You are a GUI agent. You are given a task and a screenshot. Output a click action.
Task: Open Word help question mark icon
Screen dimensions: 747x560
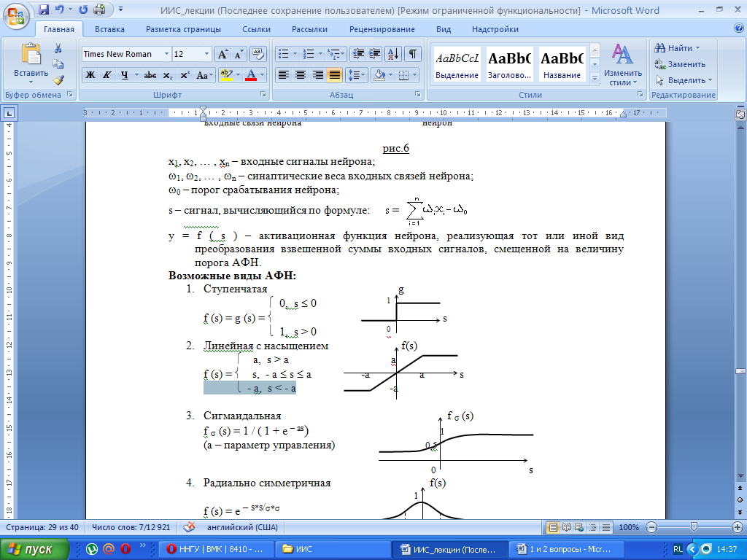tap(738, 28)
